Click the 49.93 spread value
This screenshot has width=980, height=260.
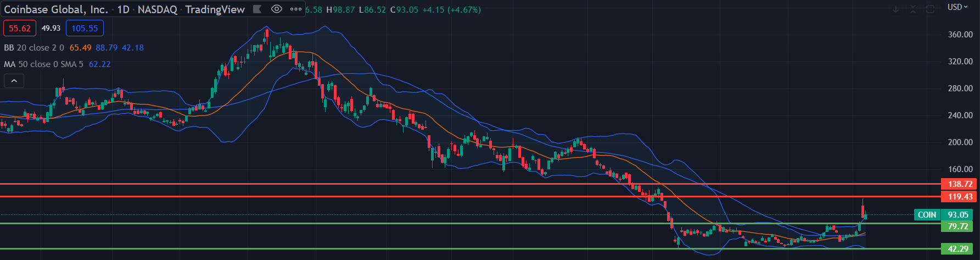point(51,29)
